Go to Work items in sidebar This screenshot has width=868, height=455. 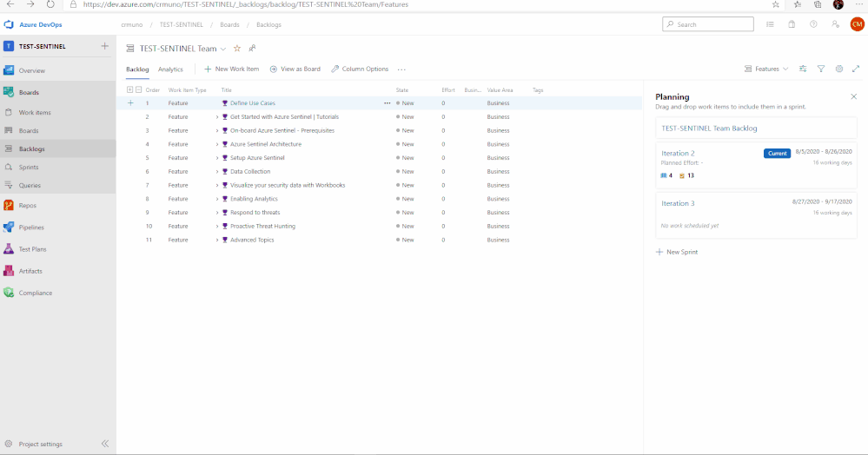tap(35, 112)
